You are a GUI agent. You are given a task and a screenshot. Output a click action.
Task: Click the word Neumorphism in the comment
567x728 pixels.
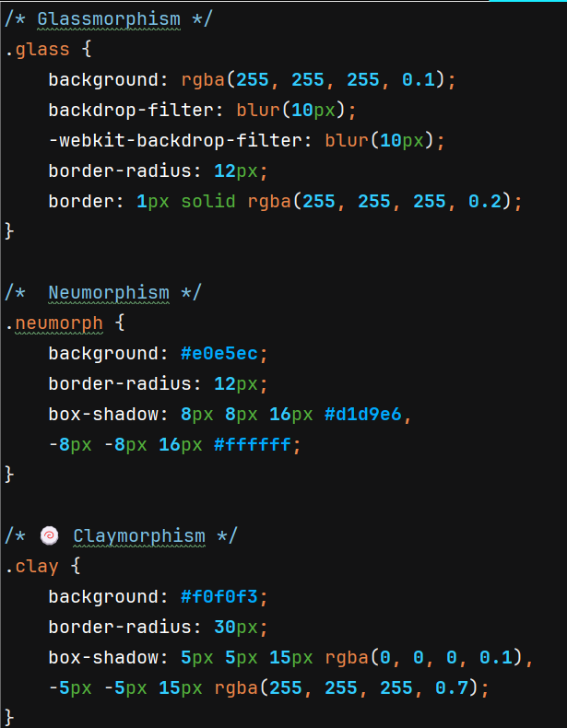(109, 293)
